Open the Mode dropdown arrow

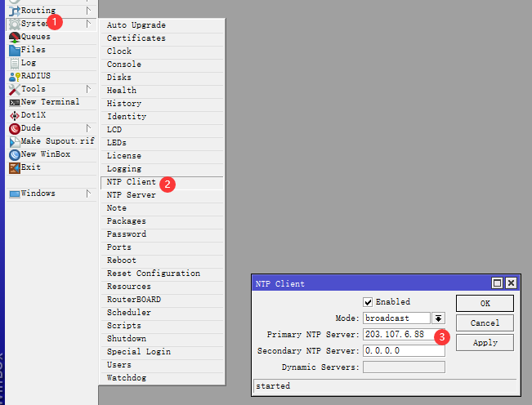438,318
